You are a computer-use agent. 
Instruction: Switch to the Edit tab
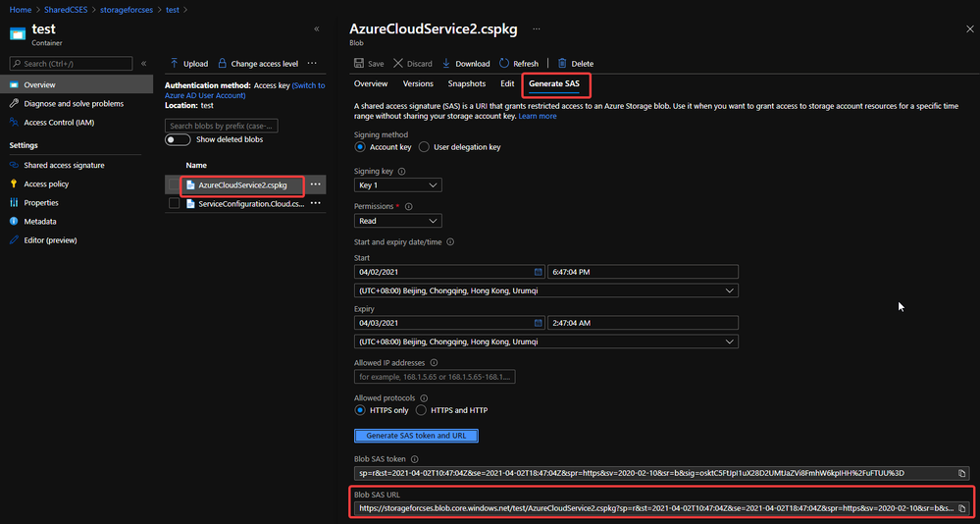pyautogui.click(x=507, y=83)
